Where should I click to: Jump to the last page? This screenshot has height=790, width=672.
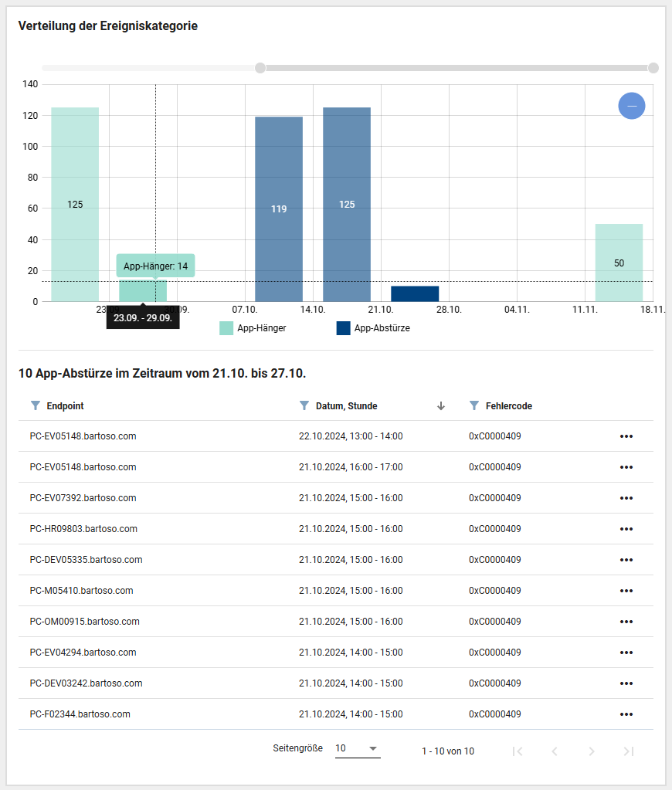[x=629, y=751]
